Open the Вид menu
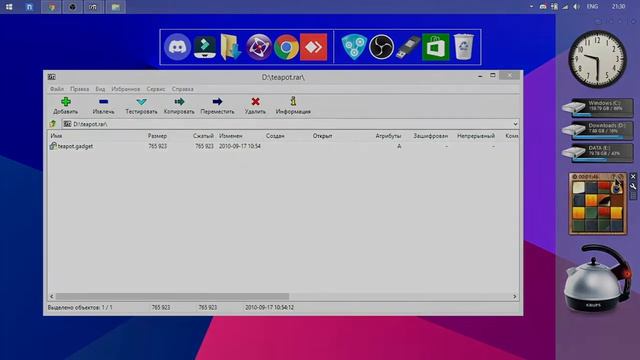The width and height of the screenshot is (640, 360). coord(100,89)
